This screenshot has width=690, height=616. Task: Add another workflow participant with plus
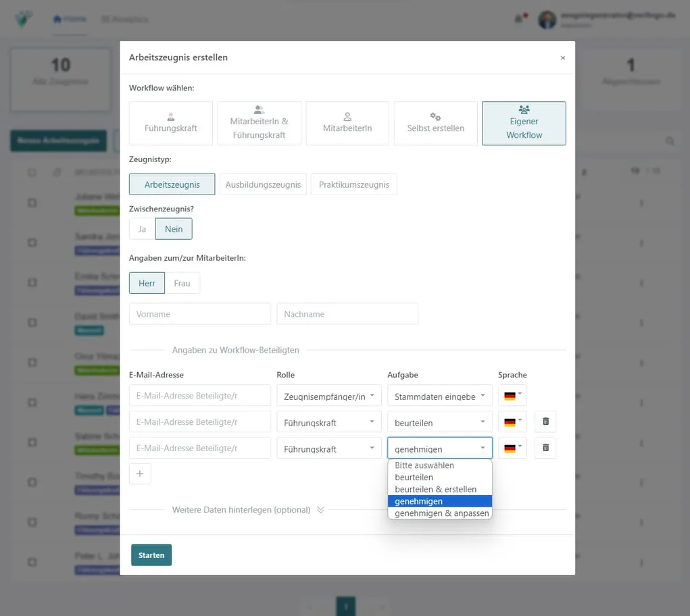click(140, 473)
